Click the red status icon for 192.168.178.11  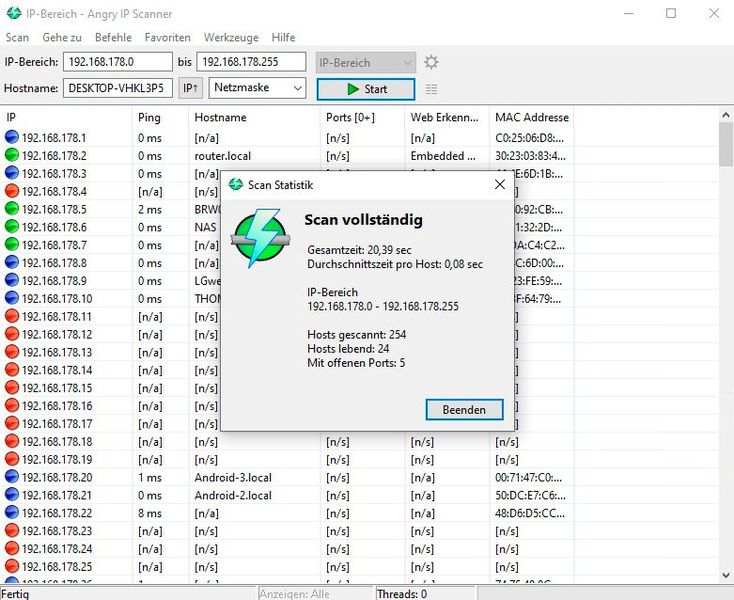(12, 316)
